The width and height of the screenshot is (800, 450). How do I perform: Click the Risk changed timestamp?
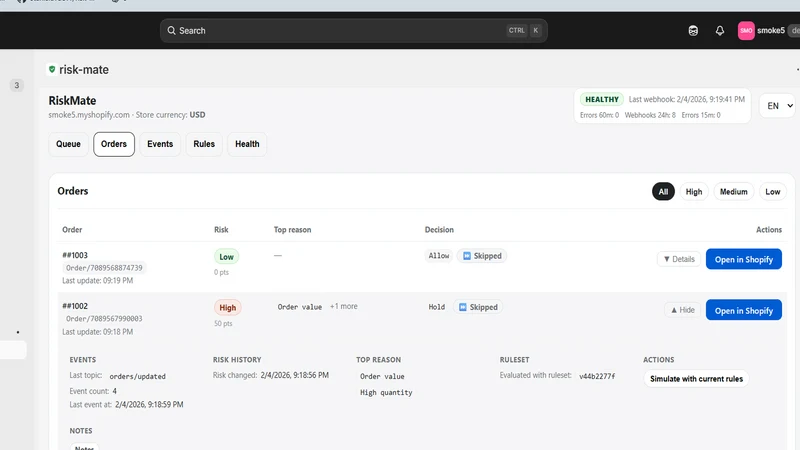(294, 375)
